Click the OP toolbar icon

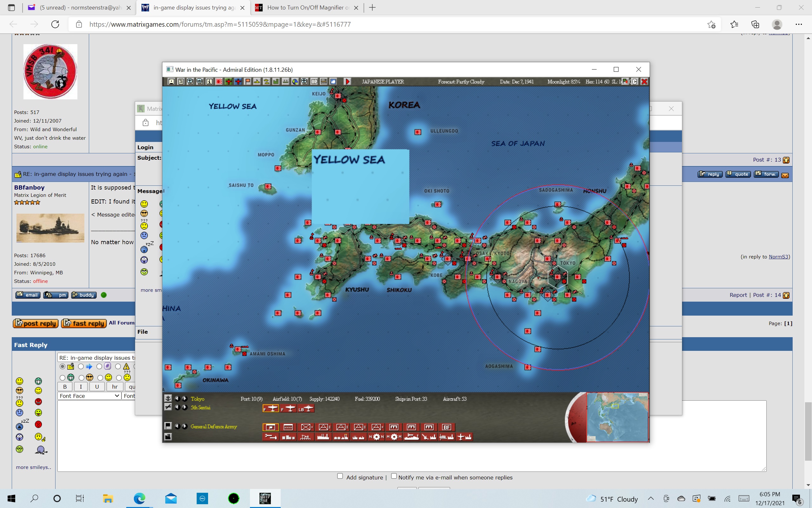pyautogui.click(x=314, y=82)
